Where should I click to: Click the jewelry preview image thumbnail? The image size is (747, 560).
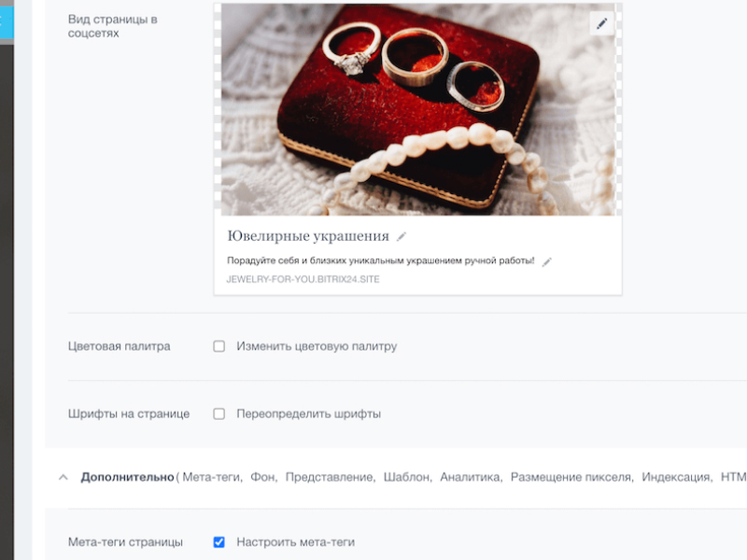point(417,109)
